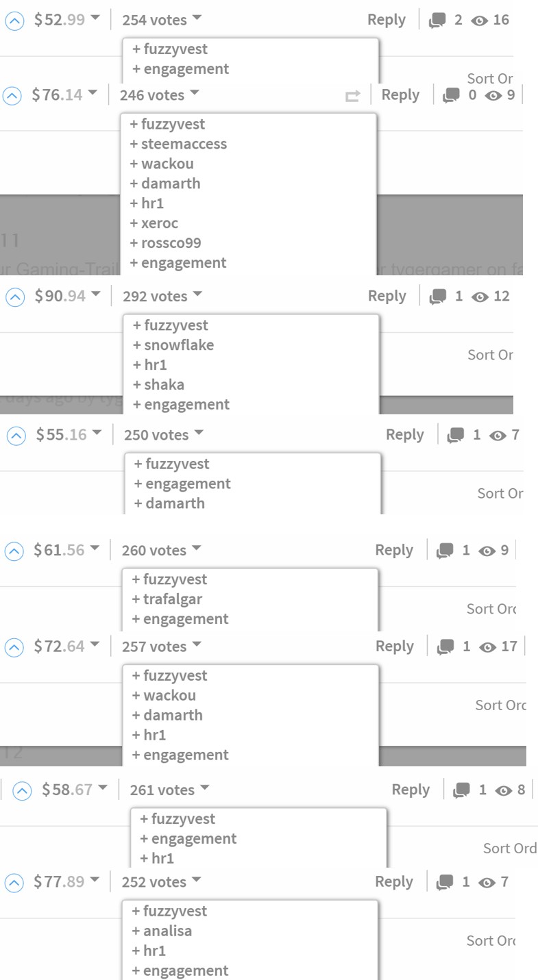The image size is (538, 980).
Task: Click the views eye icon showing 17
Action: [488, 646]
